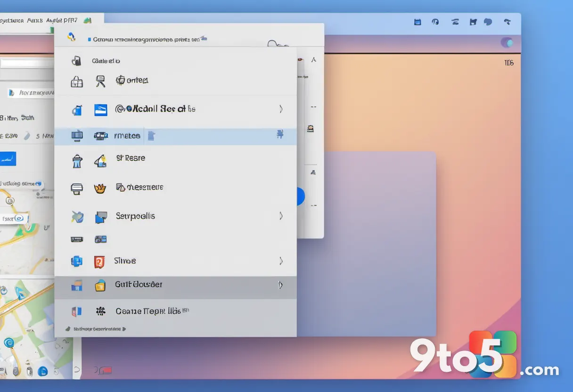Click the wavy lines icon in top bar

click(455, 22)
